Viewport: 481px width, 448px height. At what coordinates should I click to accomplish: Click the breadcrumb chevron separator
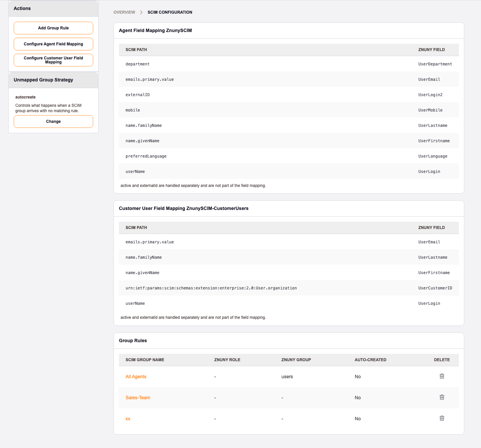coord(141,12)
